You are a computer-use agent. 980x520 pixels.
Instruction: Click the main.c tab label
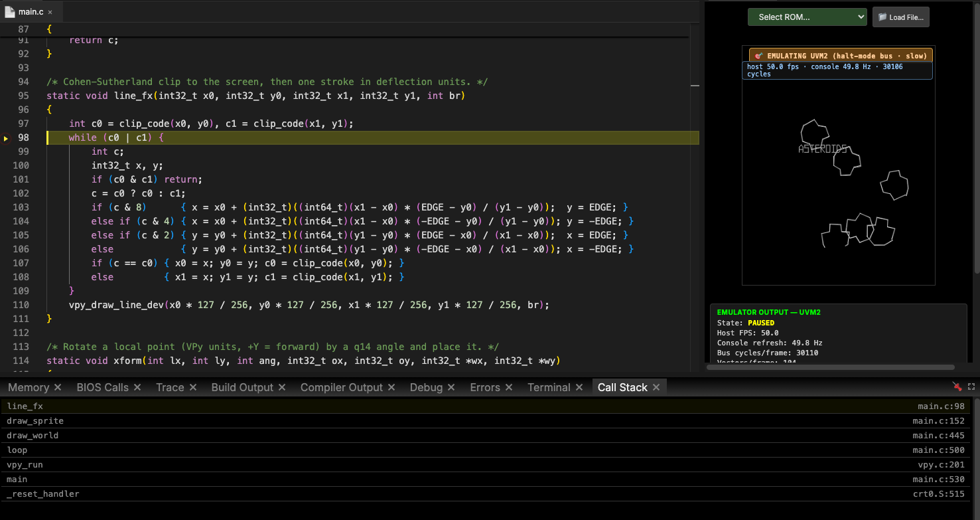click(x=31, y=12)
